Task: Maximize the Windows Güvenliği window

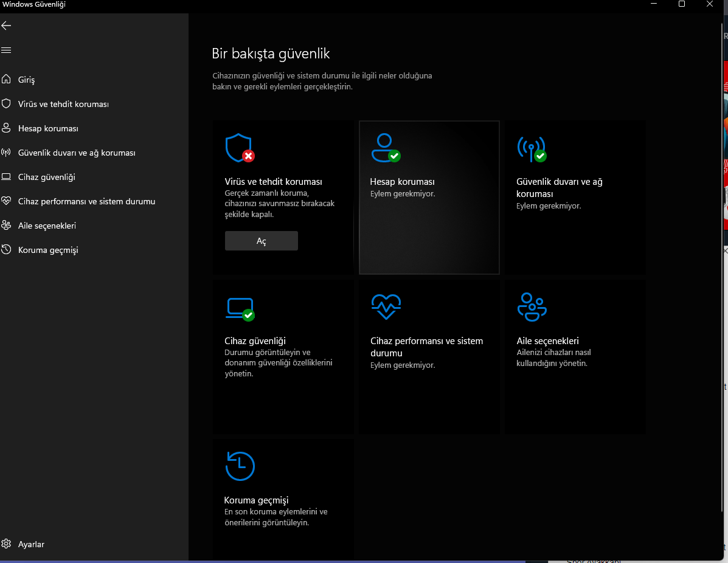Action: pos(682,4)
